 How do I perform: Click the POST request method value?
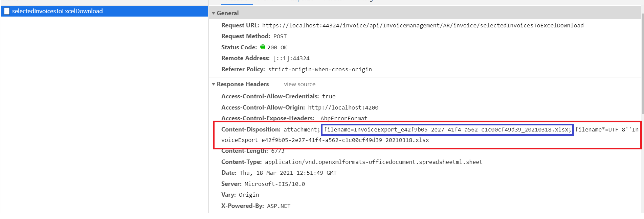click(x=280, y=36)
